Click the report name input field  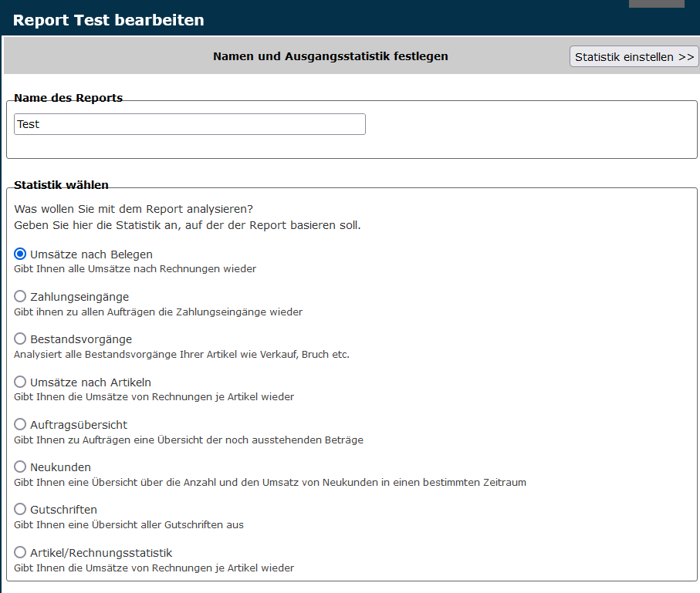[x=189, y=124]
